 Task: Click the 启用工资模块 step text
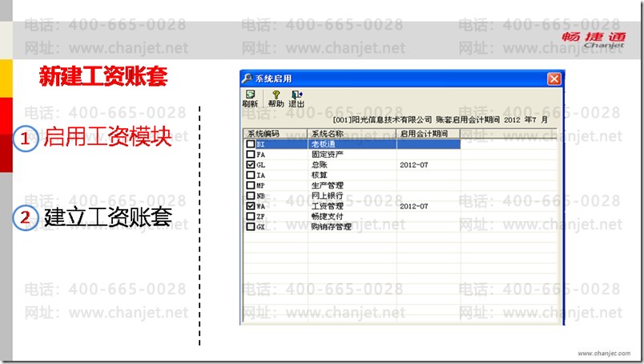click(x=107, y=136)
